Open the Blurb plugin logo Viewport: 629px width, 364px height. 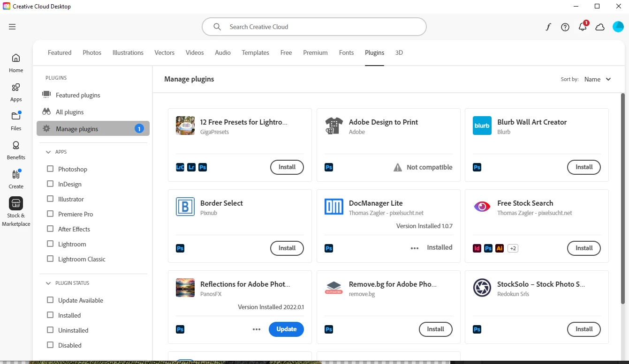(x=482, y=126)
